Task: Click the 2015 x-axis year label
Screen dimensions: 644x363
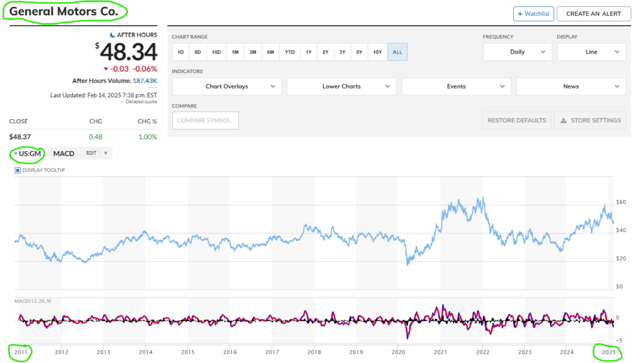Action: click(187, 352)
